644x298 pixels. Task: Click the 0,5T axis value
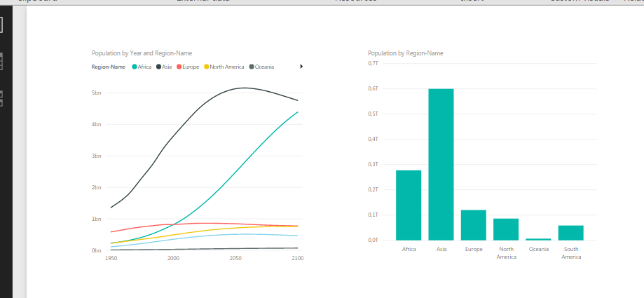(x=373, y=114)
